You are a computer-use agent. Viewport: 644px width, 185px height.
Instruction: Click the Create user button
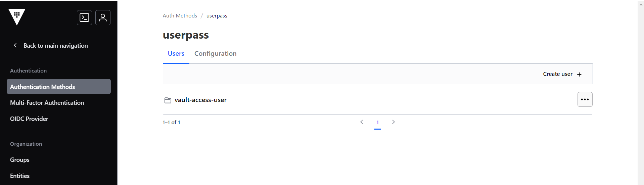click(558, 74)
